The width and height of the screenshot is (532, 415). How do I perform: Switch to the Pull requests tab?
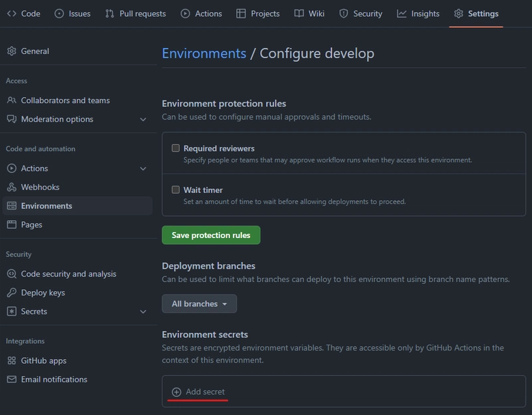pyautogui.click(x=136, y=13)
